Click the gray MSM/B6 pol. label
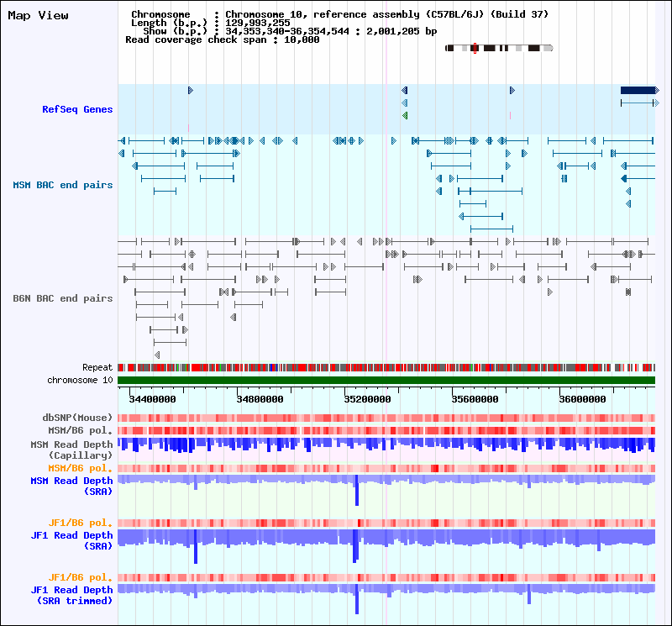Screen dimensions: 672x626 click(81, 430)
